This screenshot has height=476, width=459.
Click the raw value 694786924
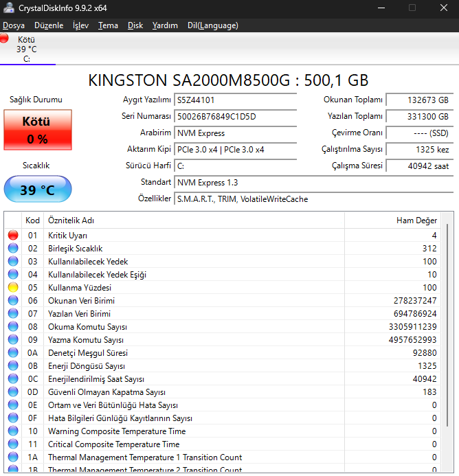click(x=415, y=314)
